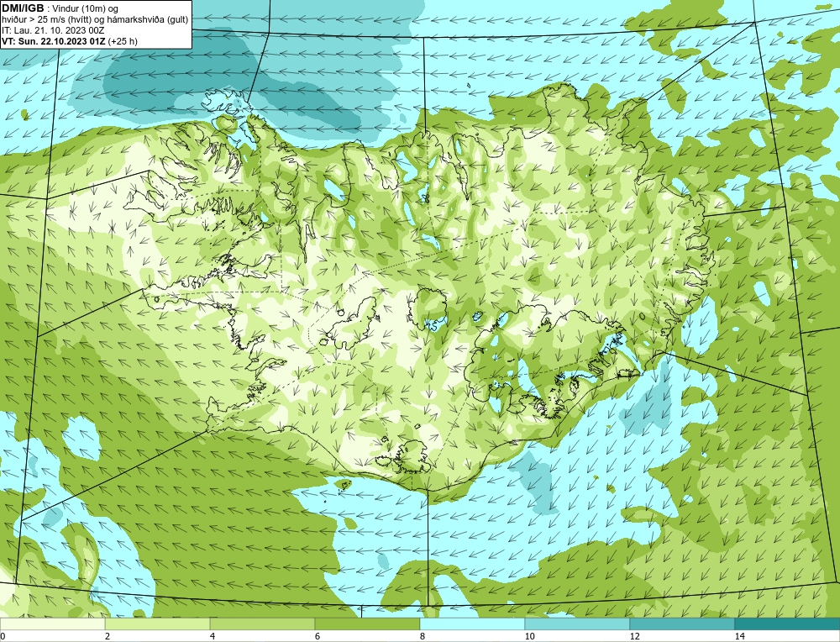Click the legend value label 8
The width and height of the screenshot is (840, 642).
point(423,636)
